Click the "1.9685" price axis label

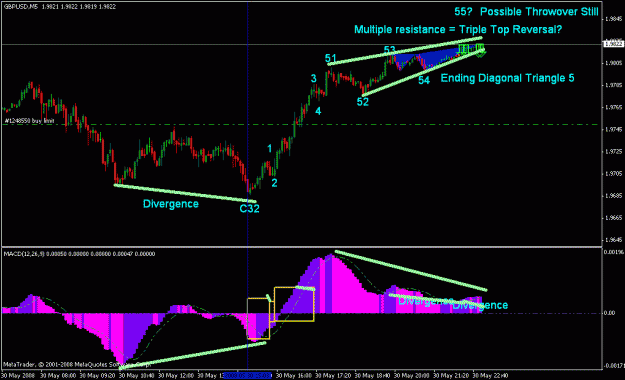(613, 196)
